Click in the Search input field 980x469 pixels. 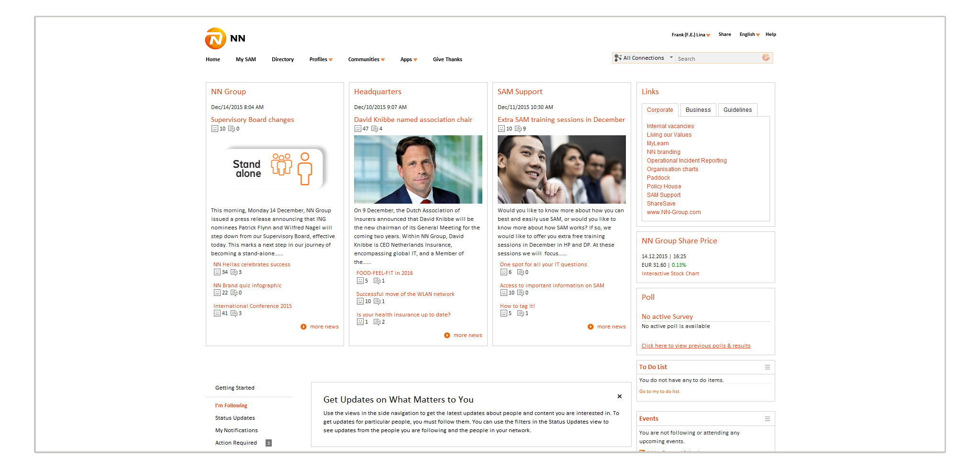[x=718, y=58]
